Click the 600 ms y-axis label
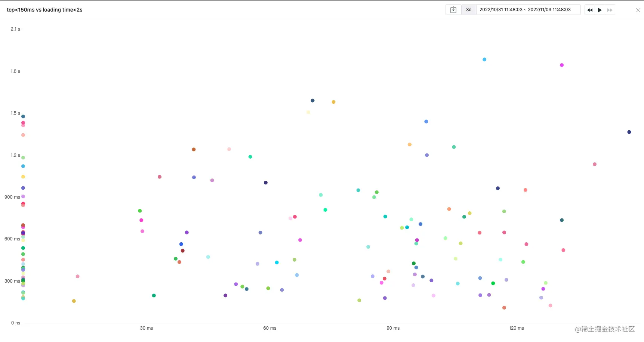The width and height of the screenshot is (644, 342). [x=12, y=239]
